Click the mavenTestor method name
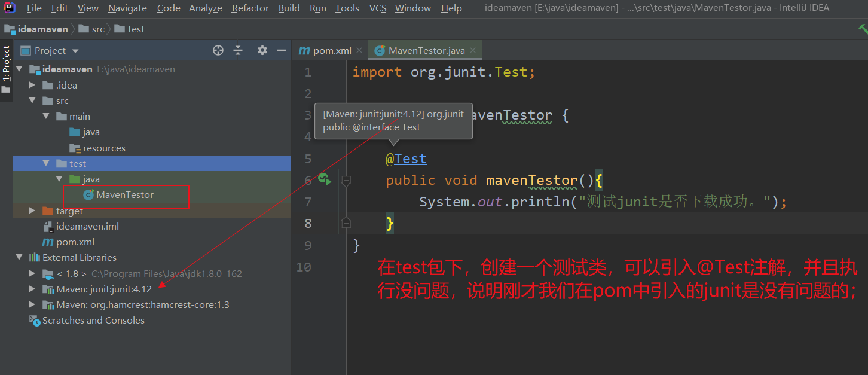 (x=531, y=180)
